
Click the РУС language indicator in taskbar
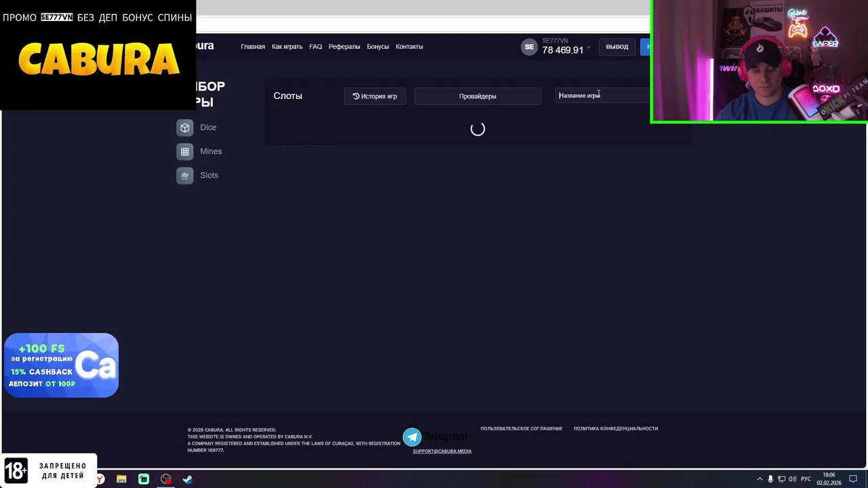(x=806, y=479)
